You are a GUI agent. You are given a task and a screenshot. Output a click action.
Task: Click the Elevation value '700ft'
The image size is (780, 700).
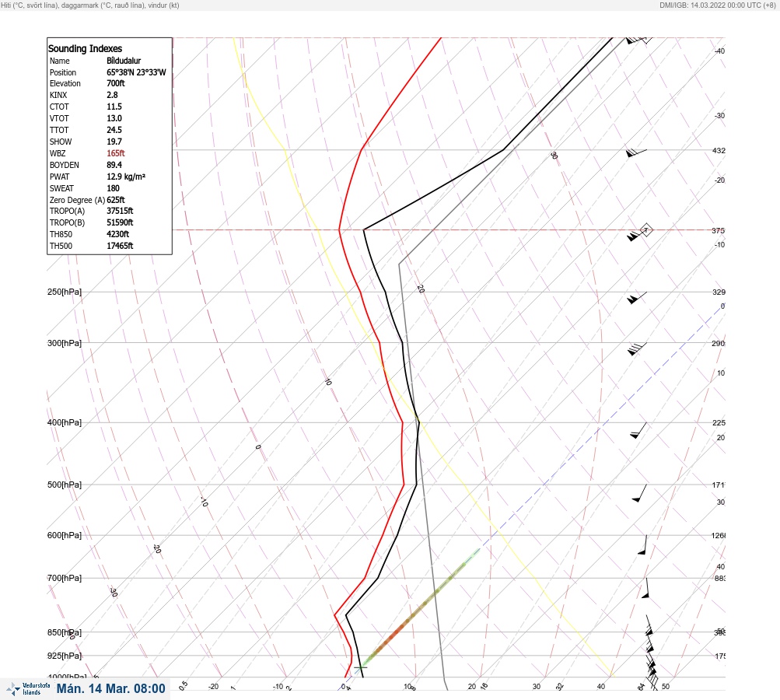[116, 83]
